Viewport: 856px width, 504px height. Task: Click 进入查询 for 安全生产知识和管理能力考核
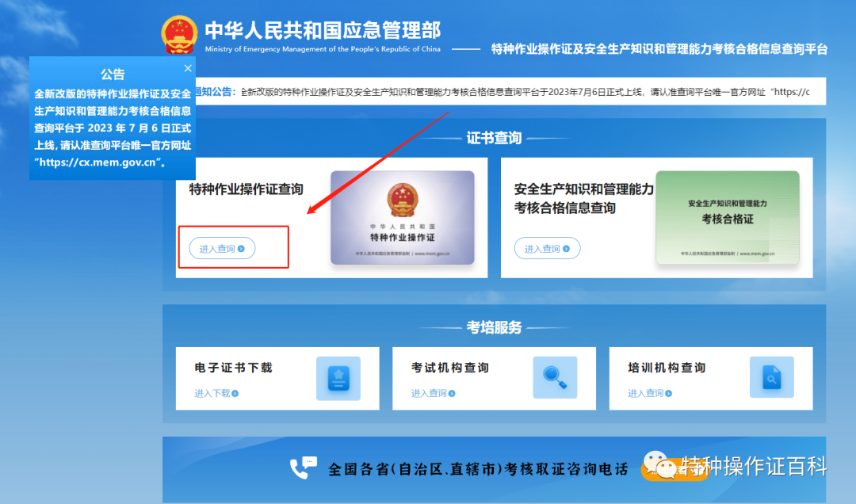547,248
